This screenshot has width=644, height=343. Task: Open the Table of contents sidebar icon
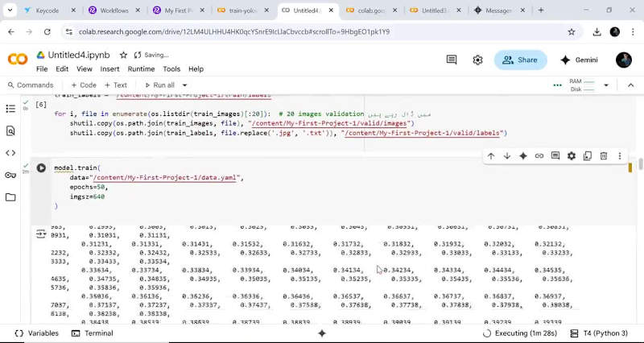coord(10,109)
